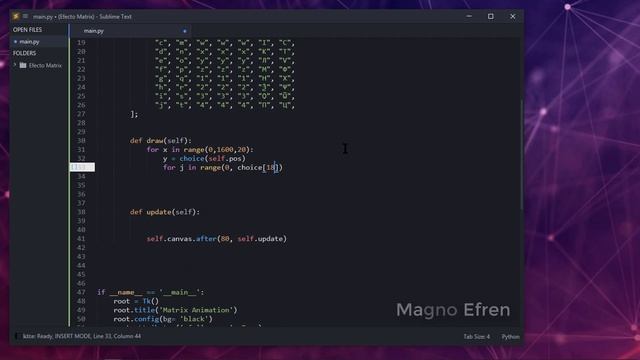Click root.config(bg= 'black') line
Screen dimensions: 640x360
click(x=163, y=319)
